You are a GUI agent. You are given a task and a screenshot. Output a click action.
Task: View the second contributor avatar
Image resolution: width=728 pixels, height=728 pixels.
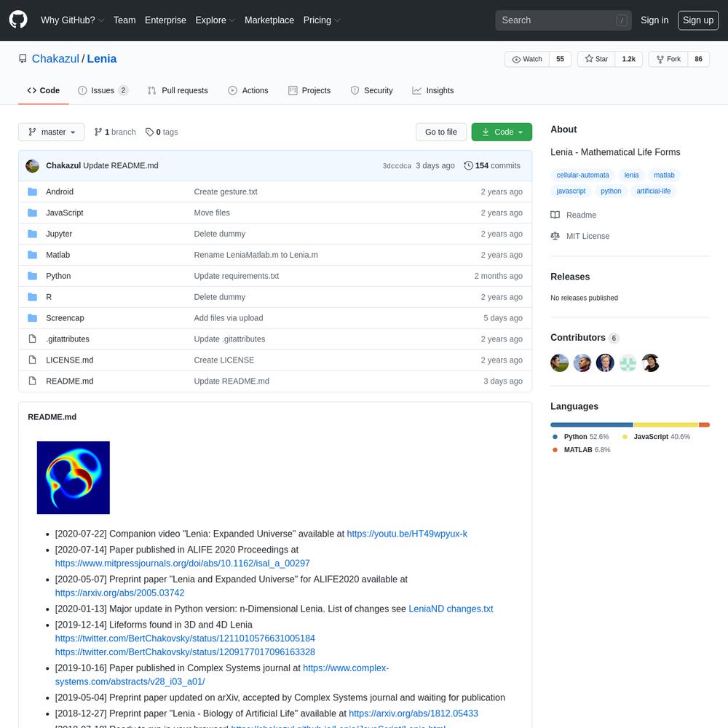tap(582, 363)
